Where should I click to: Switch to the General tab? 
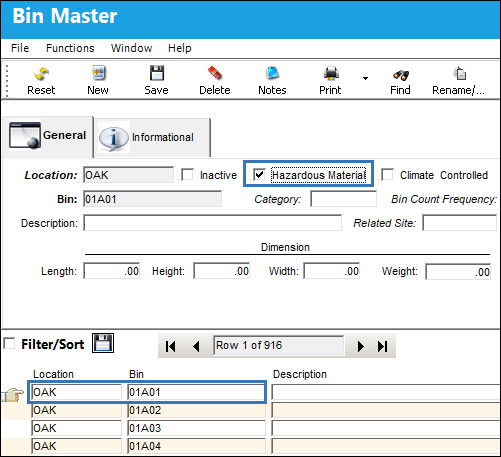[48, 136]
